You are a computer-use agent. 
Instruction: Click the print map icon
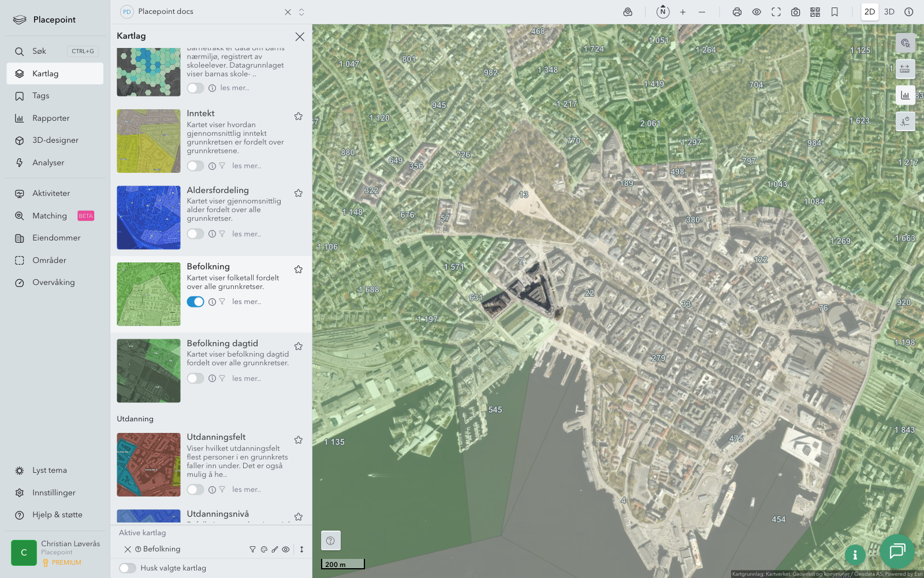point(737,12)
